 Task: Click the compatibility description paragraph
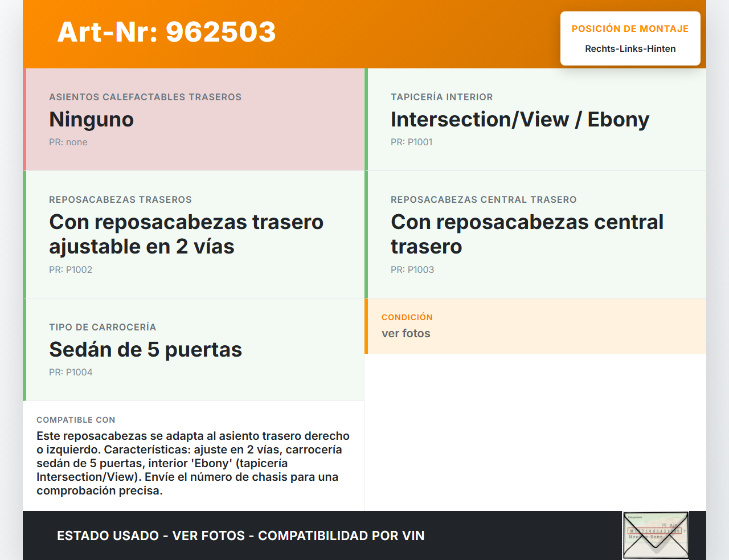click(193, 463)
